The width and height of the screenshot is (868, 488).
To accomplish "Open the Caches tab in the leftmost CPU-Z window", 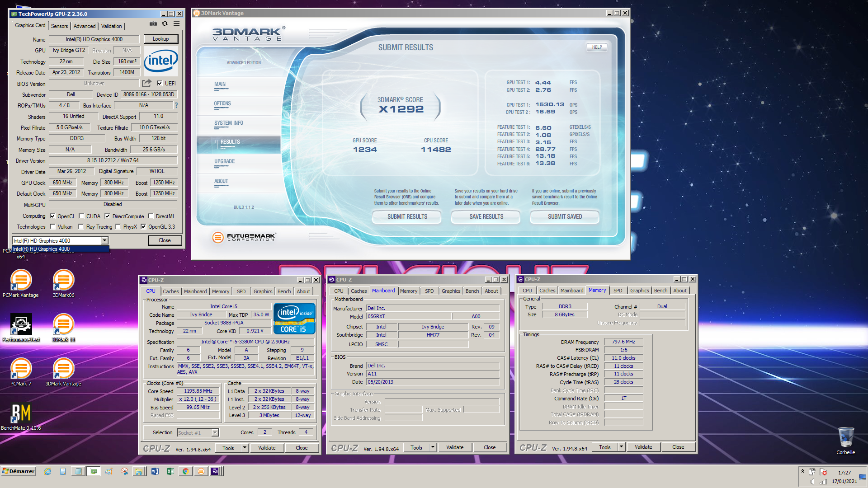I will pyautogui.click(x=170, y=291).
